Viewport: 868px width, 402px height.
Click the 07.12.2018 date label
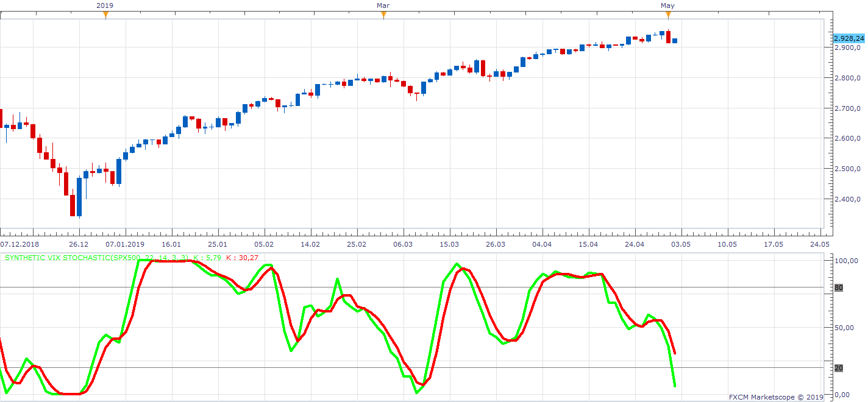coord(20,244)
